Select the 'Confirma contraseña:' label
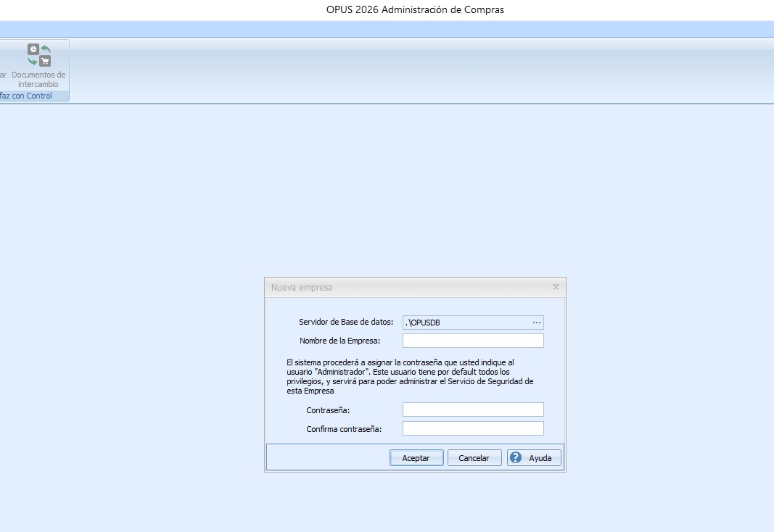Viewport: 774px width, 532px height. tap(344, 429)
